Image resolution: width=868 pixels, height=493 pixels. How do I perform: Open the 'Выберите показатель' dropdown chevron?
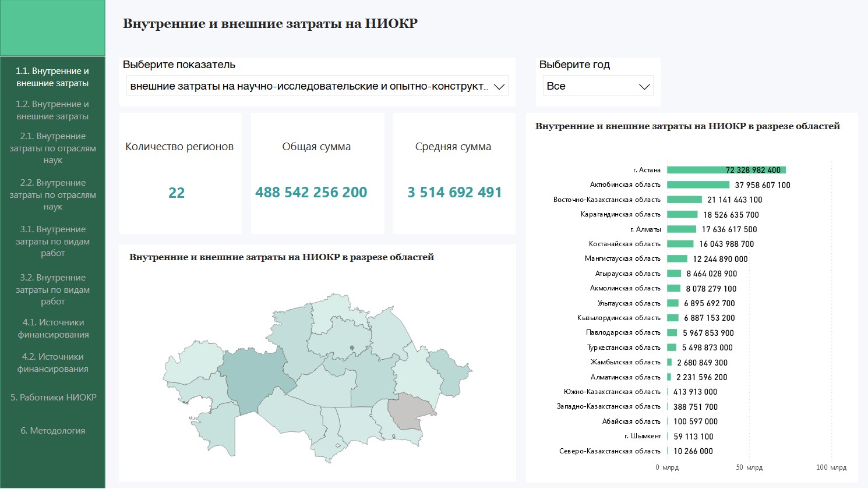499,87
